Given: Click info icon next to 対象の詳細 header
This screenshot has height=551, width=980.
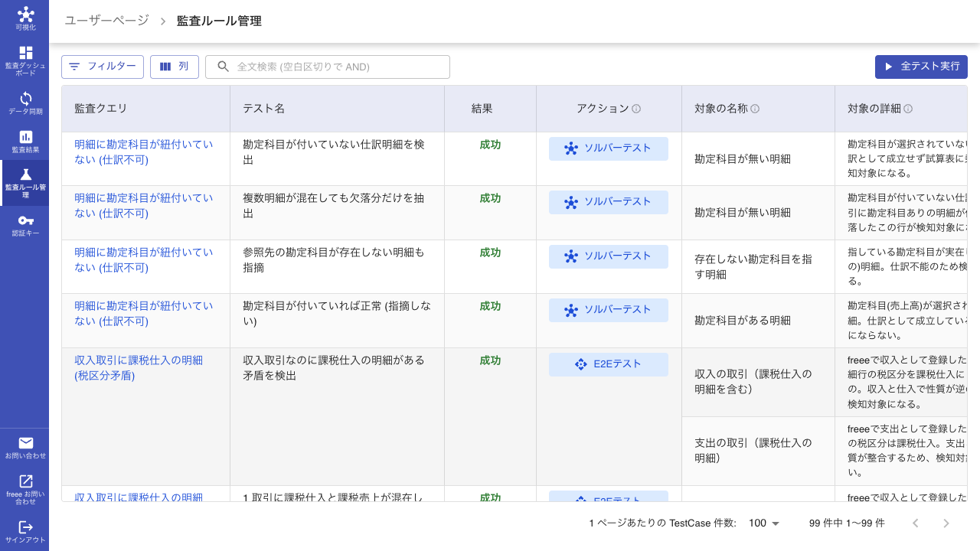Looking at the screenshot, I should pyautogui.click(x=908, y=109).
